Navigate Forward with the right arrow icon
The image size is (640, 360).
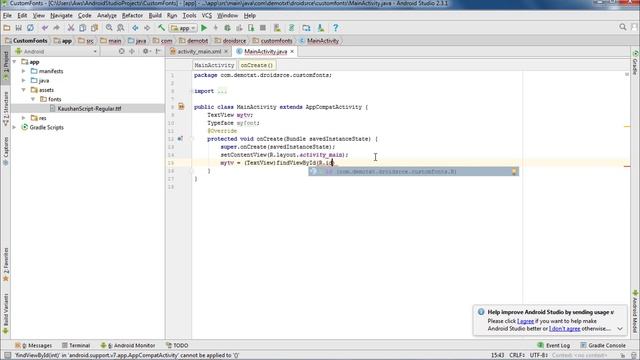pos(147,28)
